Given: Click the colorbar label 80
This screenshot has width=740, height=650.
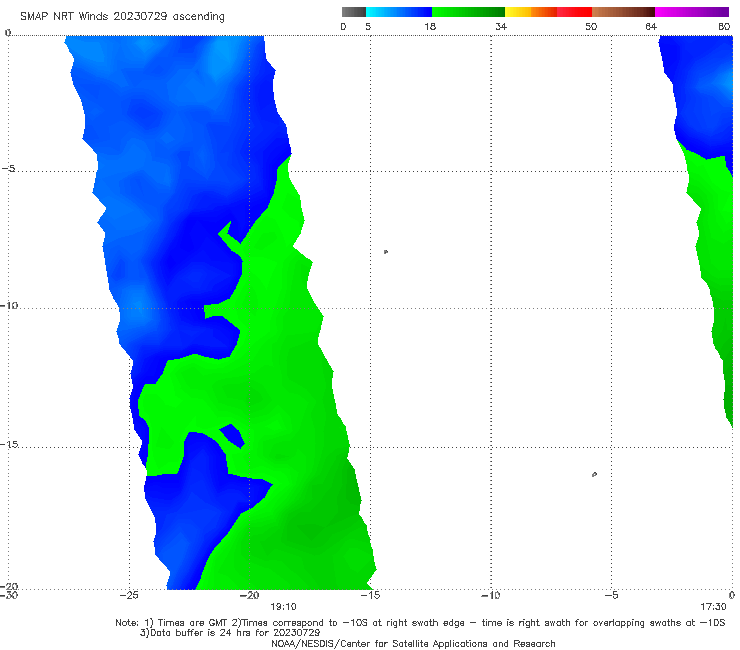Looking at the screenshot, I should (724, 26).
